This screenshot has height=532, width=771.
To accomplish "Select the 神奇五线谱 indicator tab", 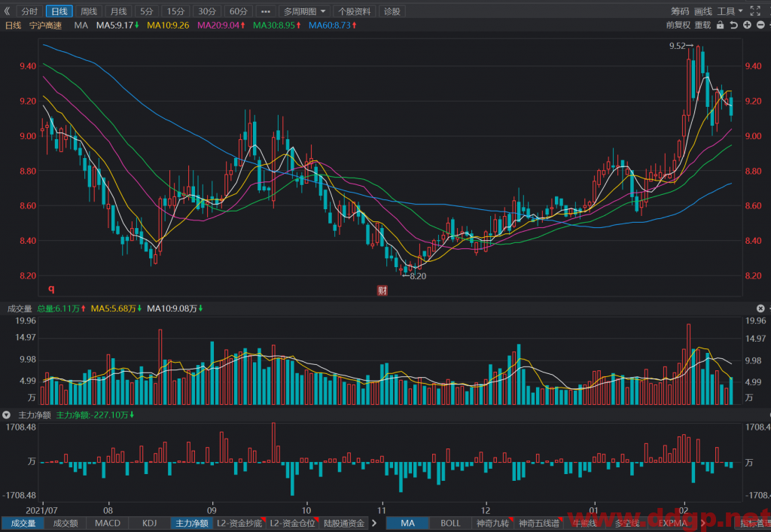I will pos(539,524).
